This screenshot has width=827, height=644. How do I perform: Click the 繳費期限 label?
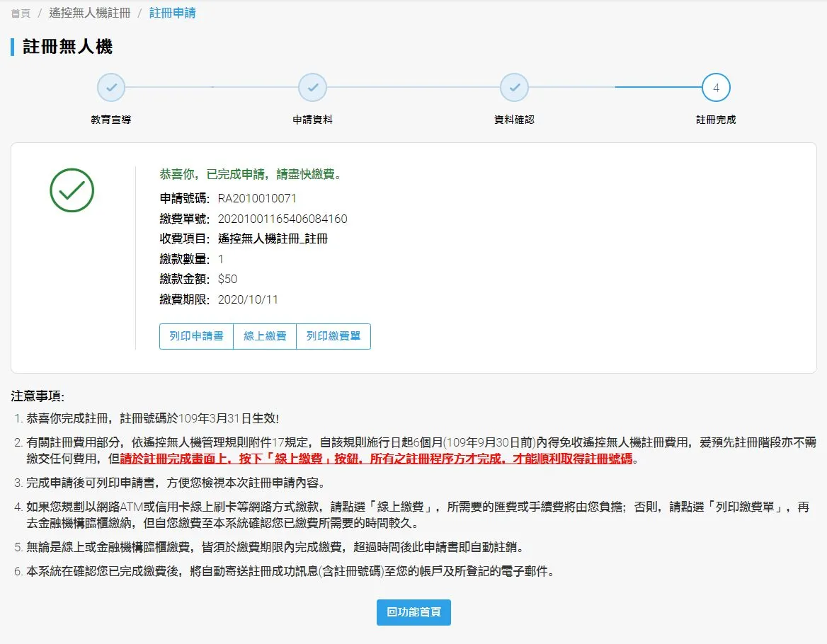point(185,299)
